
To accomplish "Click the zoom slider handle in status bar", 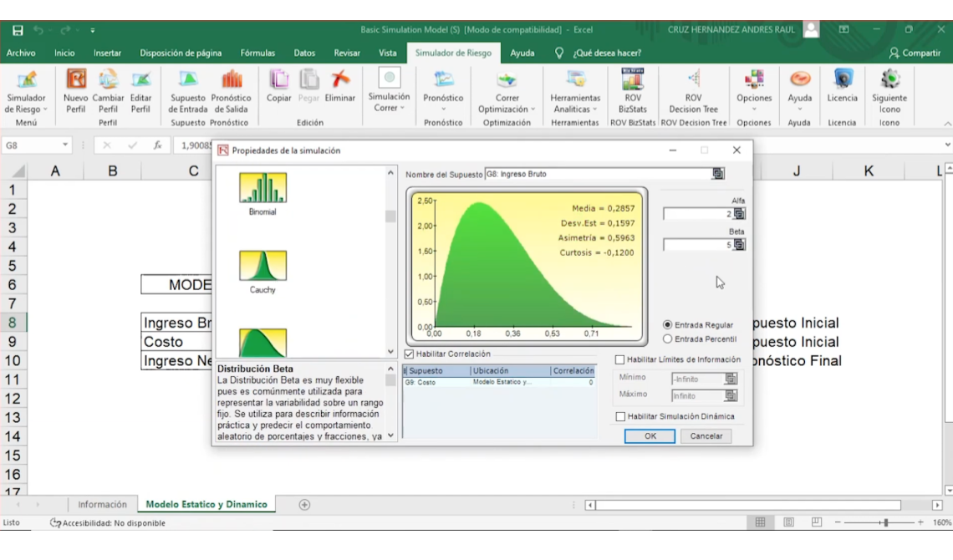I will click(885, 522).
